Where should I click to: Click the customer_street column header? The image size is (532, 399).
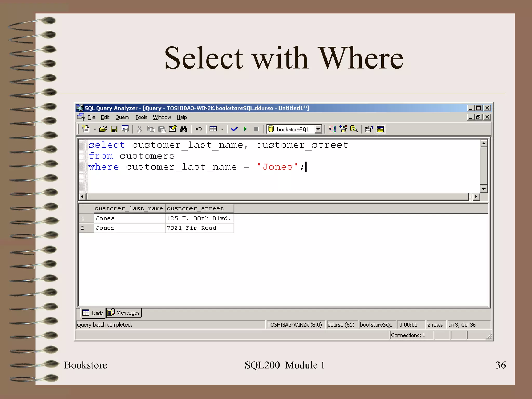pyautogui.click(x=199, y=209)
